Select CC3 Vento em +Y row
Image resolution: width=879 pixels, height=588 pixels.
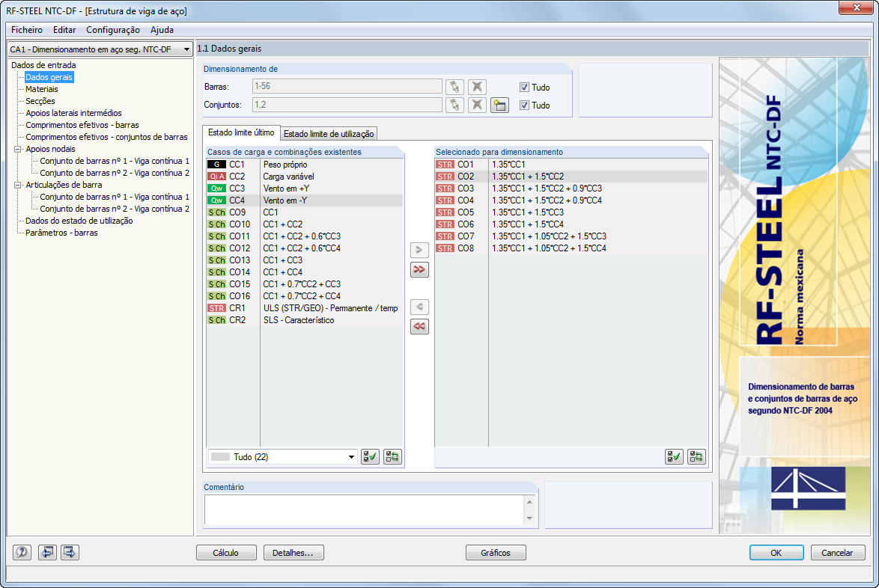[x=305, y=189]
